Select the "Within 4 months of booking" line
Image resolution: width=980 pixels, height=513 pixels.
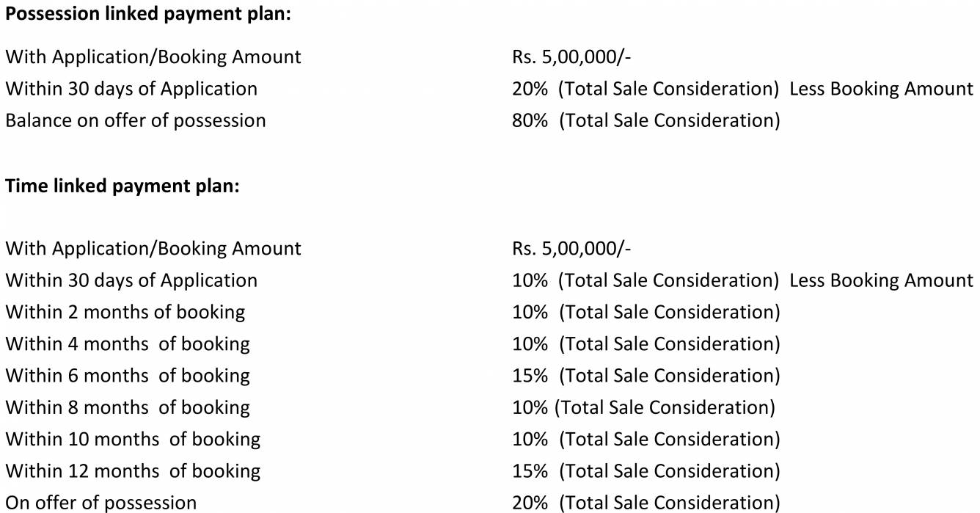[x=128, y=343]
